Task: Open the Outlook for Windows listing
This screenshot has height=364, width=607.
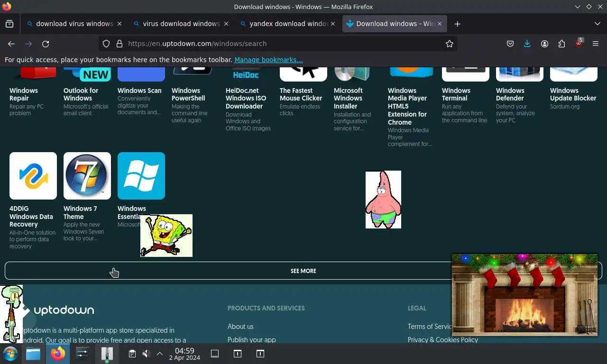Action: click(x=81, y=94)
